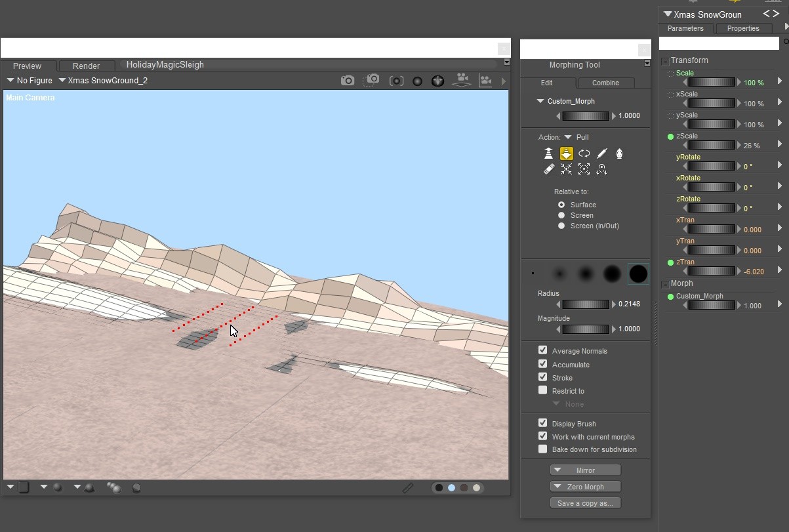Uncheck the Average Normals checkbox
Screen dimensions: 789x532
pyautogui.click(x=542, y=351)
